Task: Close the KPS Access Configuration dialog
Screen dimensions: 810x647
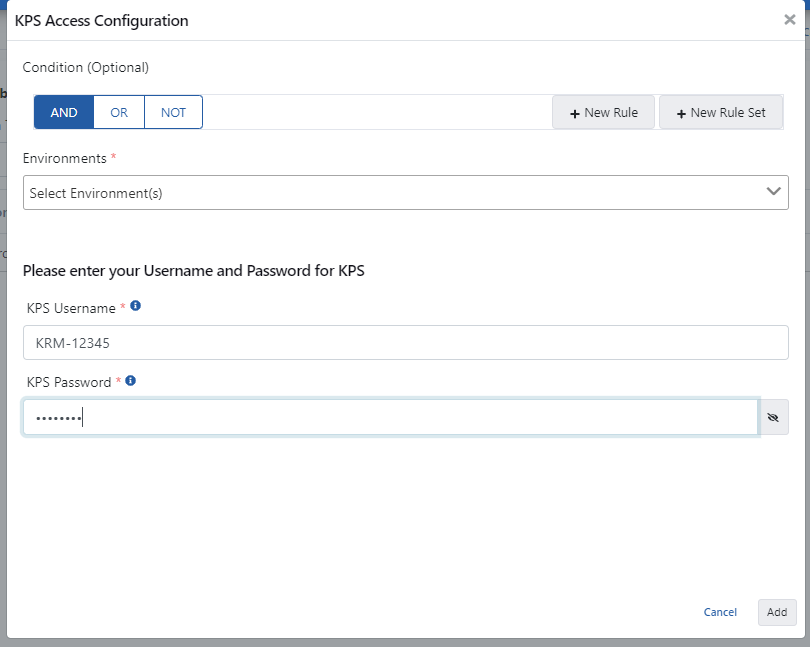Action: tap(789, 20)
